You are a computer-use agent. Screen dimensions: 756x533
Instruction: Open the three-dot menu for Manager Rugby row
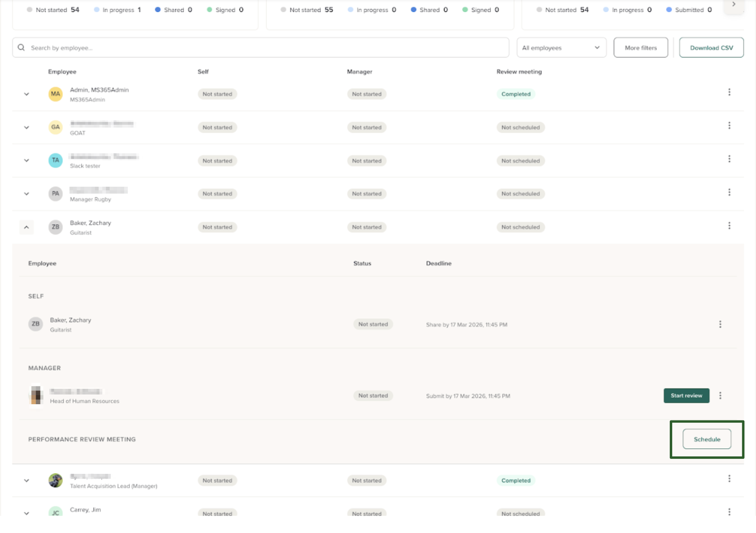(x=729, y=192)
